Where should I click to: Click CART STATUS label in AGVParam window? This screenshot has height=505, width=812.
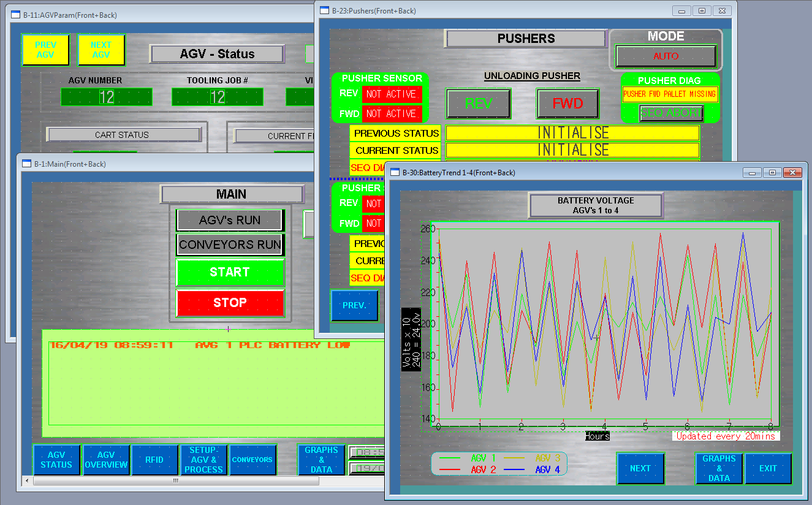[x=124, y=135]
